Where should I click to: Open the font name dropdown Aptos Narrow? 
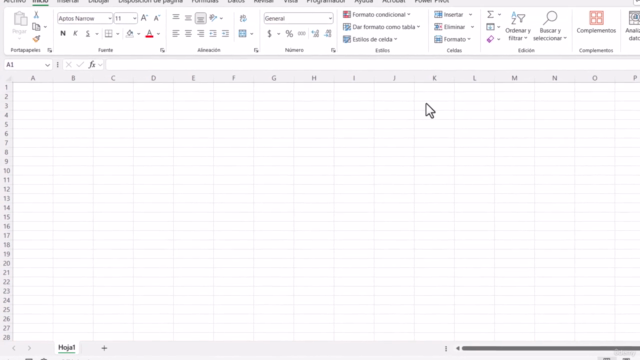pos(109,18)
